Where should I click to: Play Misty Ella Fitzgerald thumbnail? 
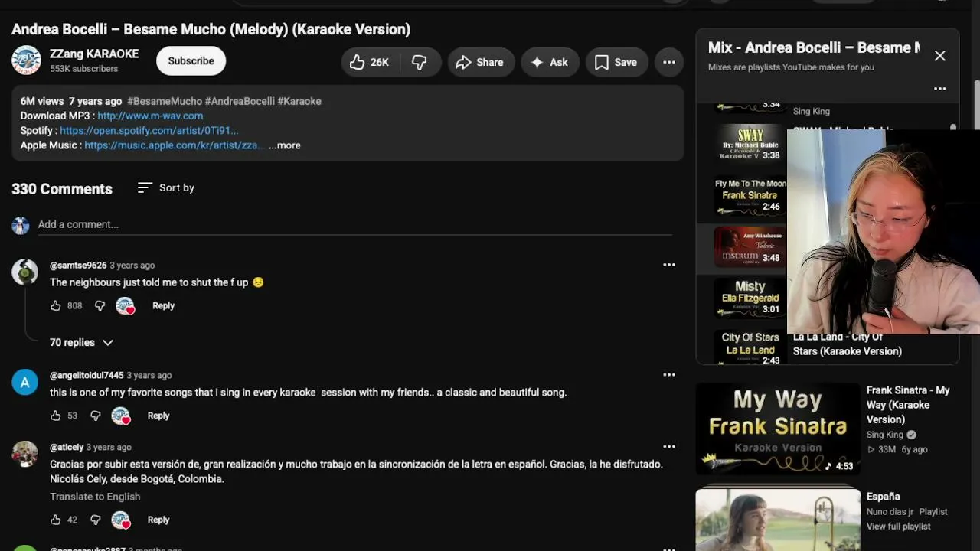click(750, 298)
